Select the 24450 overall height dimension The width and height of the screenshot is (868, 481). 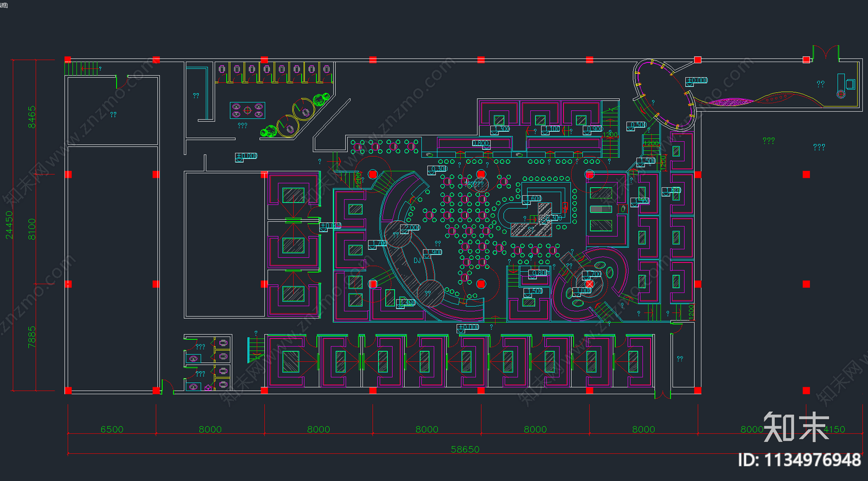(9, 225)
